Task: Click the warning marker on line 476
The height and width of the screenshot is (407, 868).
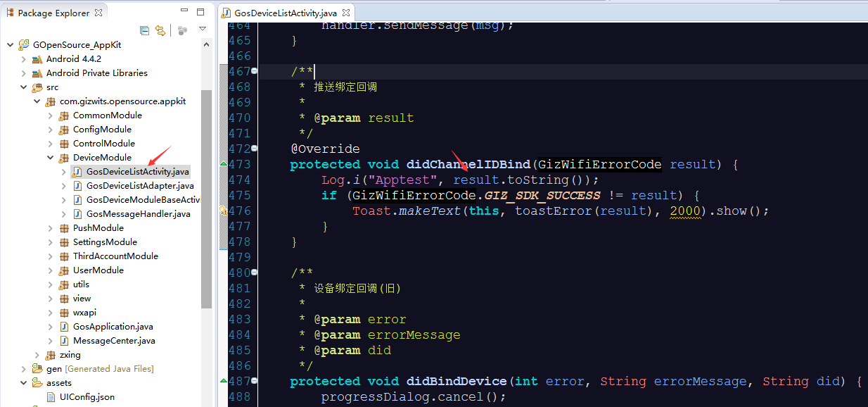Action: 223,211
